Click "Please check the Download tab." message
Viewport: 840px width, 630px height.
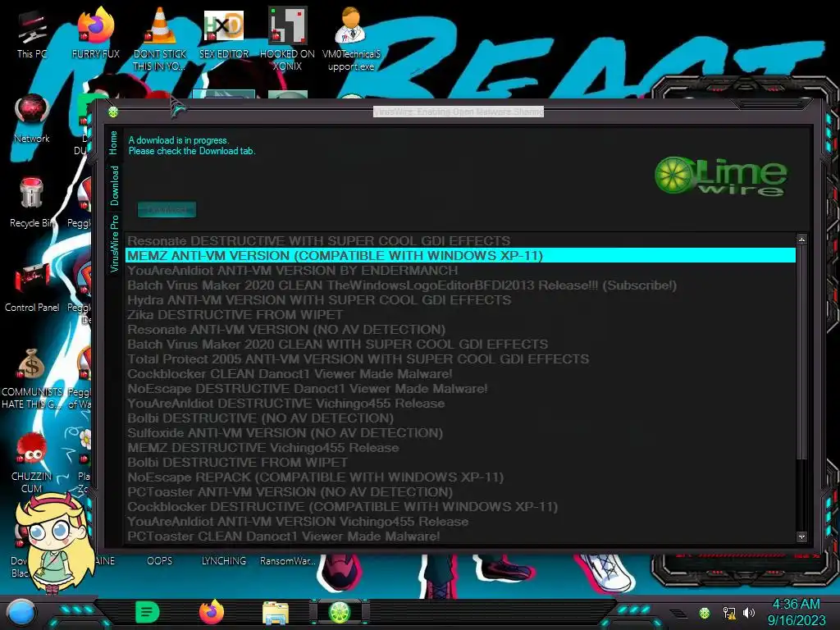[192, 151]
